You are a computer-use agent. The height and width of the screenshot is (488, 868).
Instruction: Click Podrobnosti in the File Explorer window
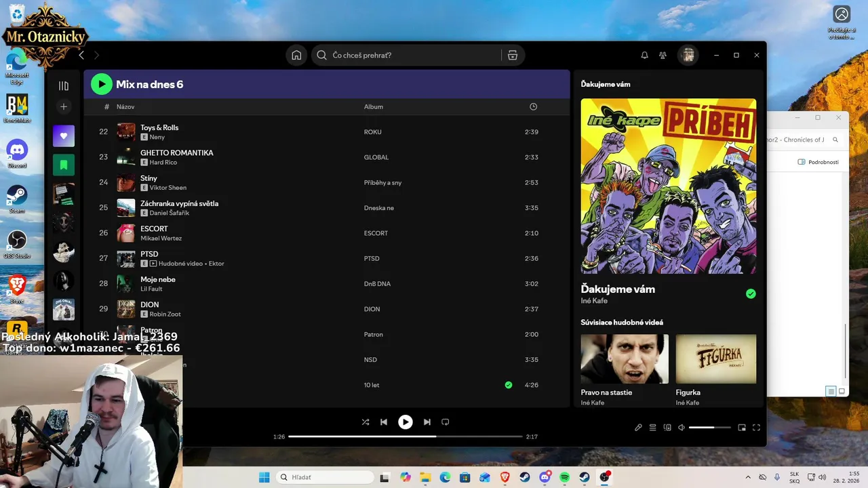coord(818,162)
